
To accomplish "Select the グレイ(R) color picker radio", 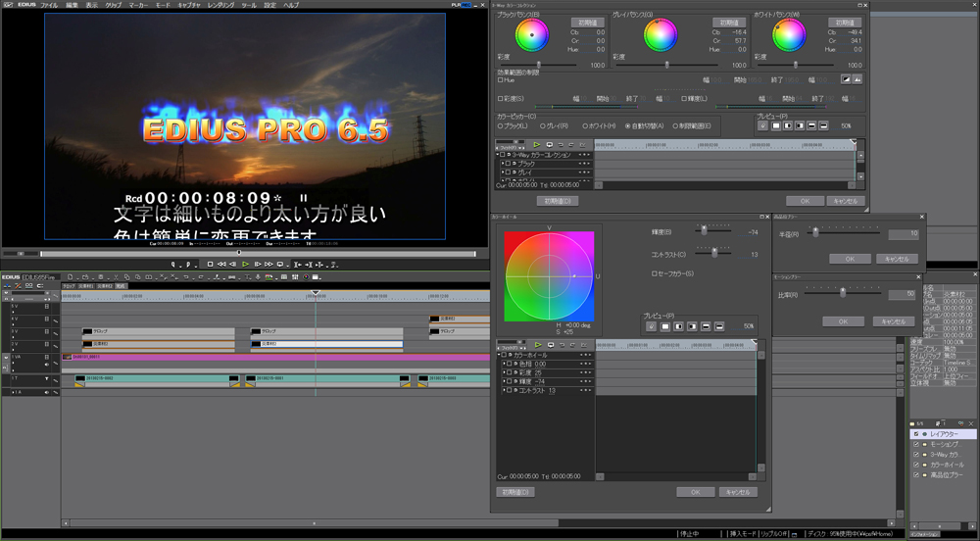I will [543, 126].
